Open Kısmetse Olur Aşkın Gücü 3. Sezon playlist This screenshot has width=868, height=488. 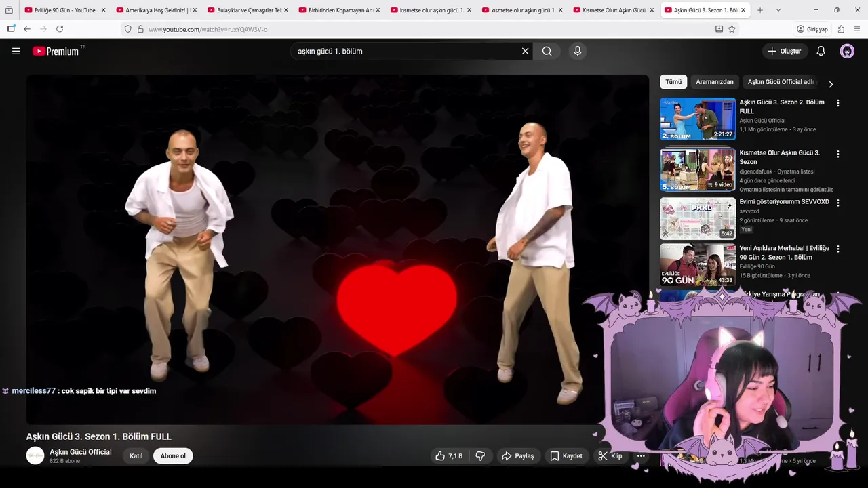[779, 157]
